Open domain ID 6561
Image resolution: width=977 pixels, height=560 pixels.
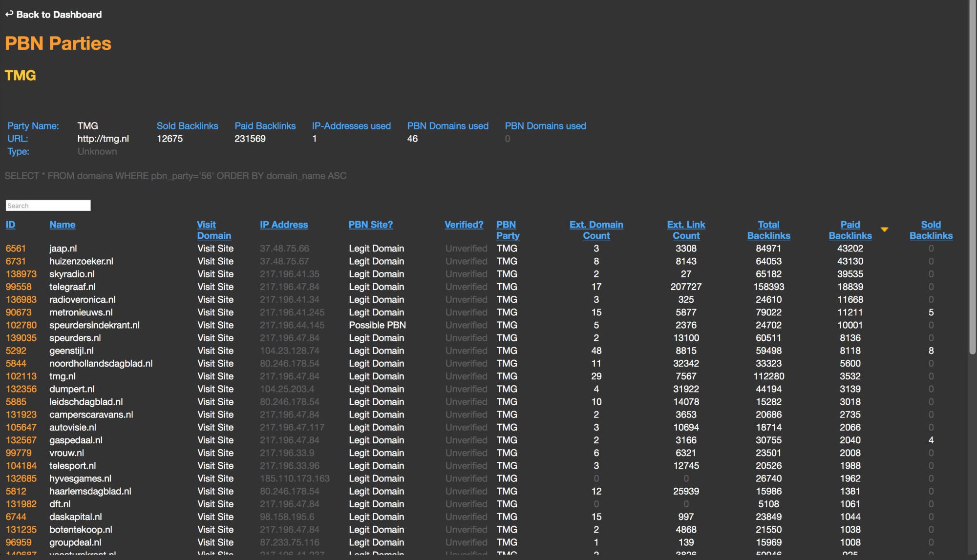pyautogui.click(x=16, y=249)
